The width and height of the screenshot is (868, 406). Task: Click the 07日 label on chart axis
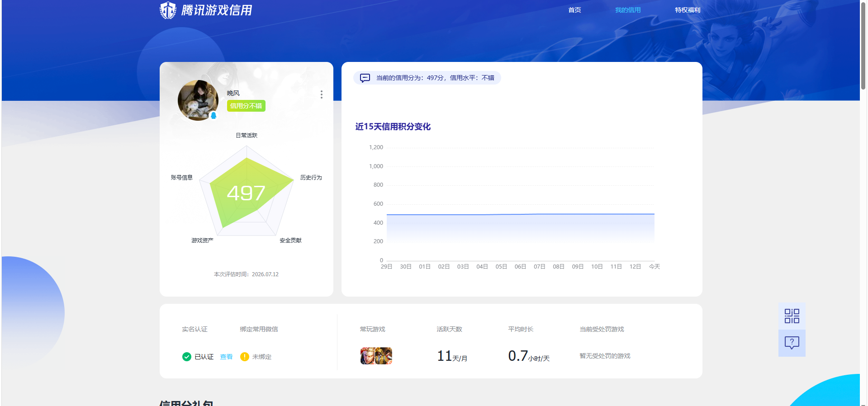click(540, 266)
